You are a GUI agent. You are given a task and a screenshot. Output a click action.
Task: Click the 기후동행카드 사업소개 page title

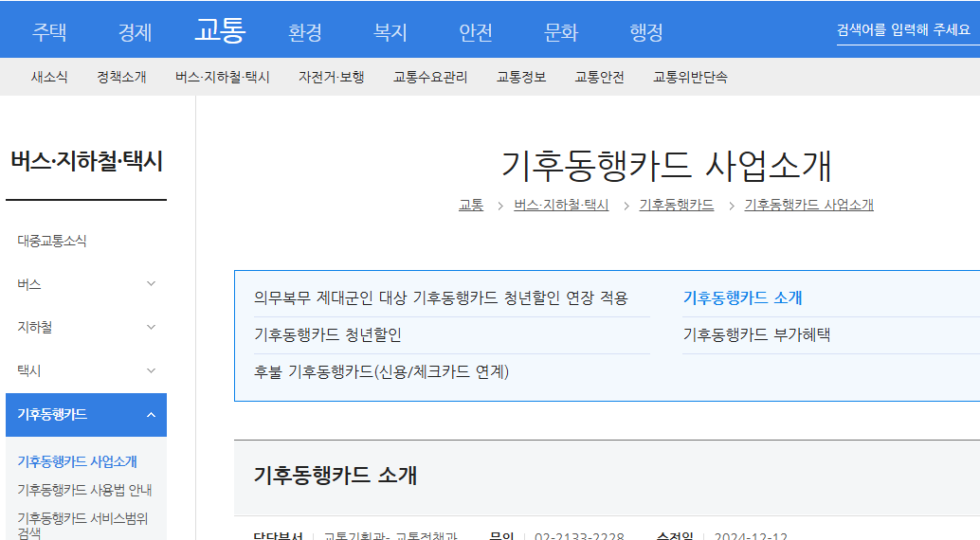click(x=666, y=166)
